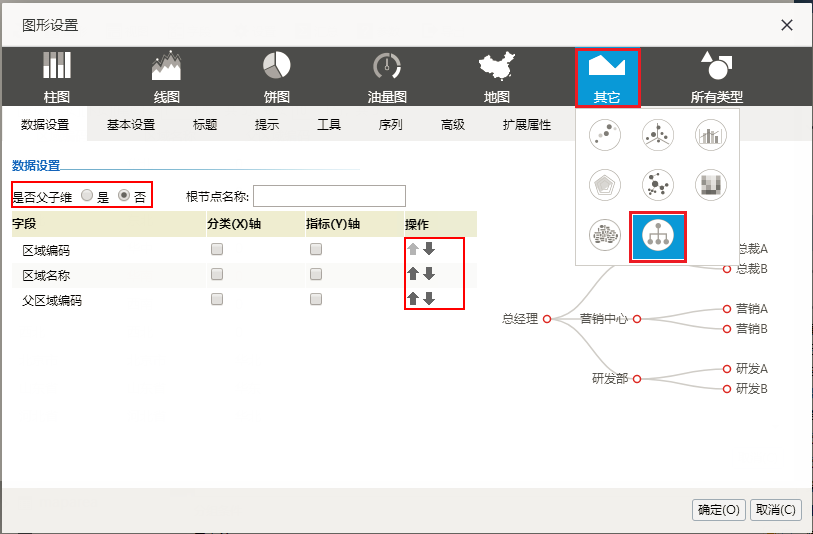Switch to the 提示 tab

tap(267, 124)
